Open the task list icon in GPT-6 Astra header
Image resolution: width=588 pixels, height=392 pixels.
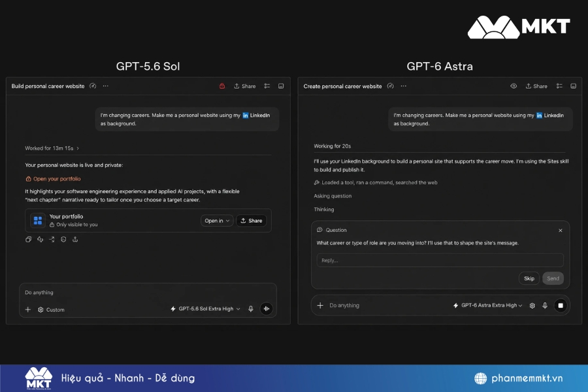pos(559,86)
